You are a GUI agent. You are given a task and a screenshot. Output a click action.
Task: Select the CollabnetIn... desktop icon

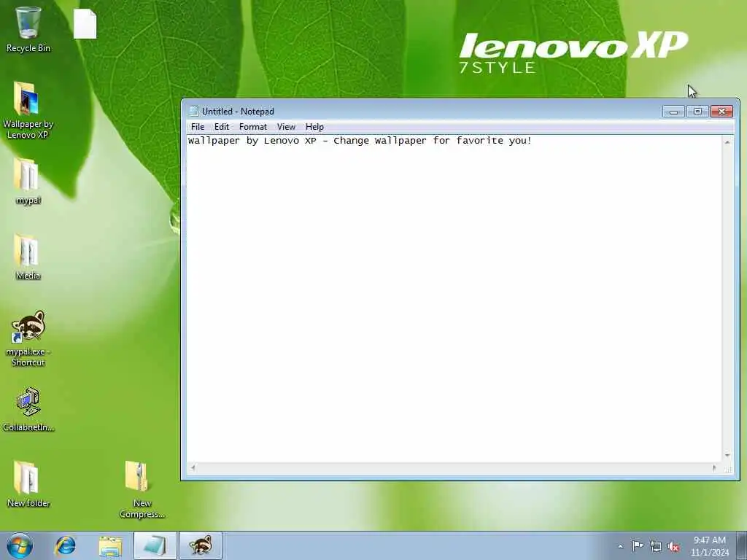(28, 410)
